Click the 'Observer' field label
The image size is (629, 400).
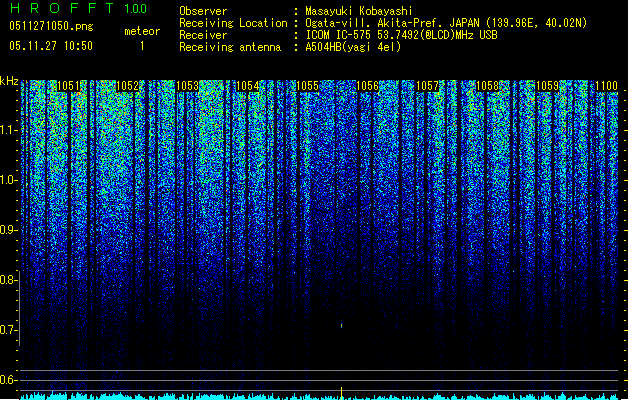203,11
